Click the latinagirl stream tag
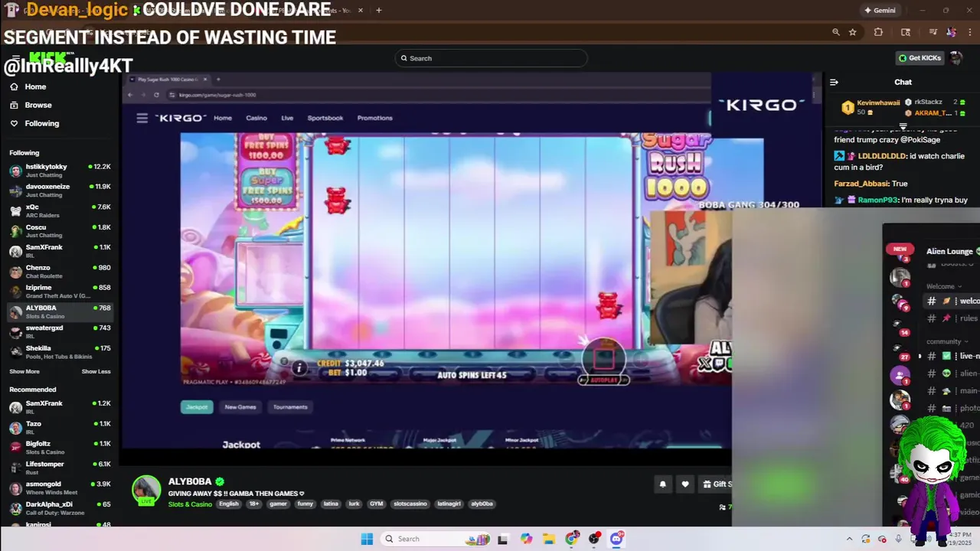This screenshot has height=551, width=980. click(449, 504)
